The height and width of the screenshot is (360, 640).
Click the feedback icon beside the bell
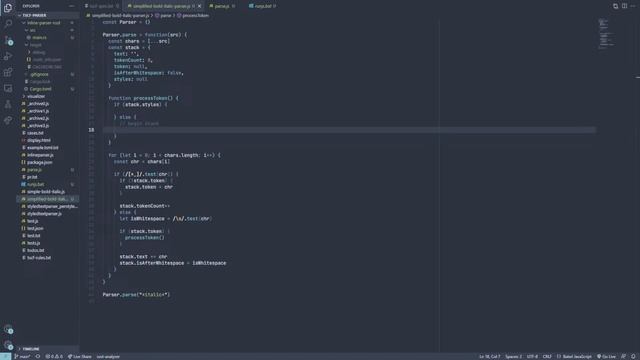pyautogui.click(x=623, y=356)
